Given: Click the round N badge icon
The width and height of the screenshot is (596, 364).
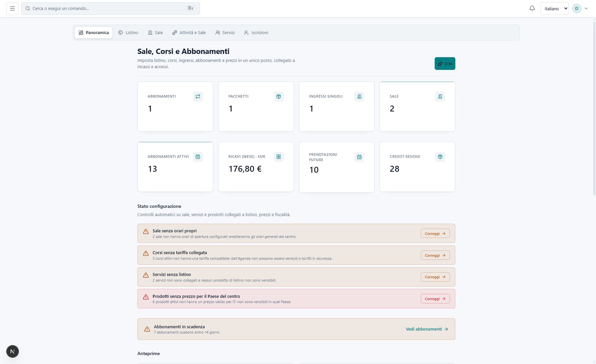Looking at the screenshot, I should pyautogui.click(x=13, y=351).
